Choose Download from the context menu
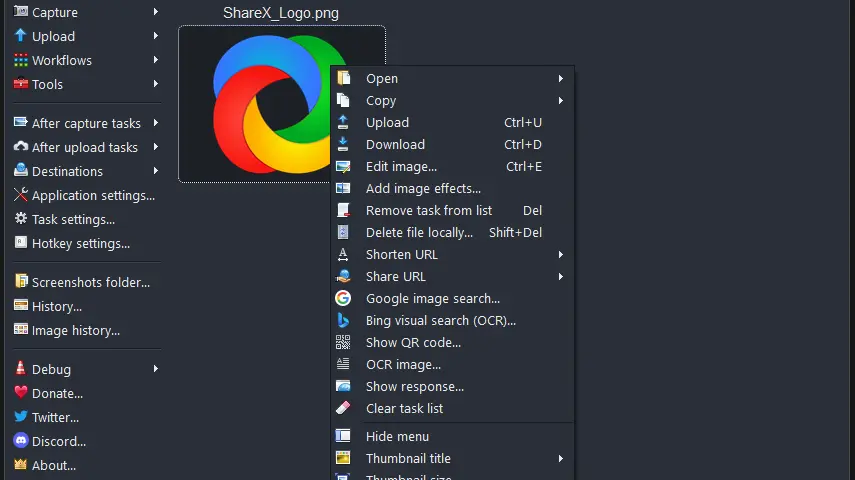The image size is (855, 480). (x=453, y=145)
